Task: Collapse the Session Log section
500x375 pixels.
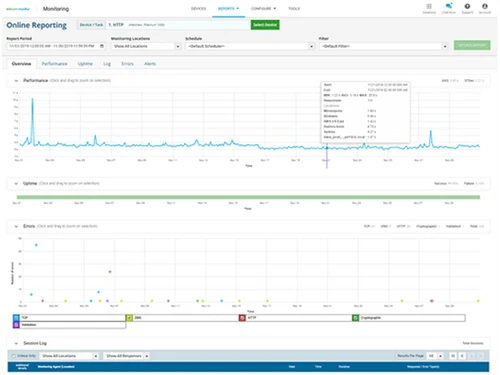Action: (x=16, y=343)
